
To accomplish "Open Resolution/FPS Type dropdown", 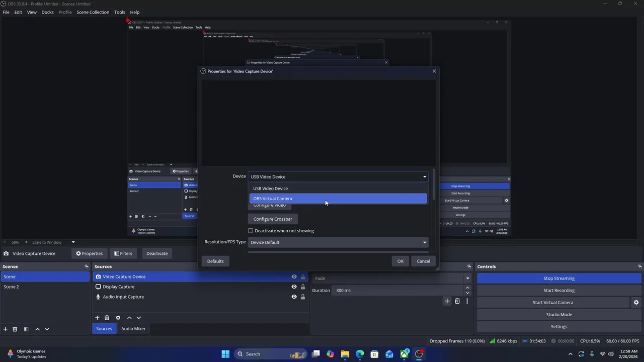I will [x=338, y=242].
